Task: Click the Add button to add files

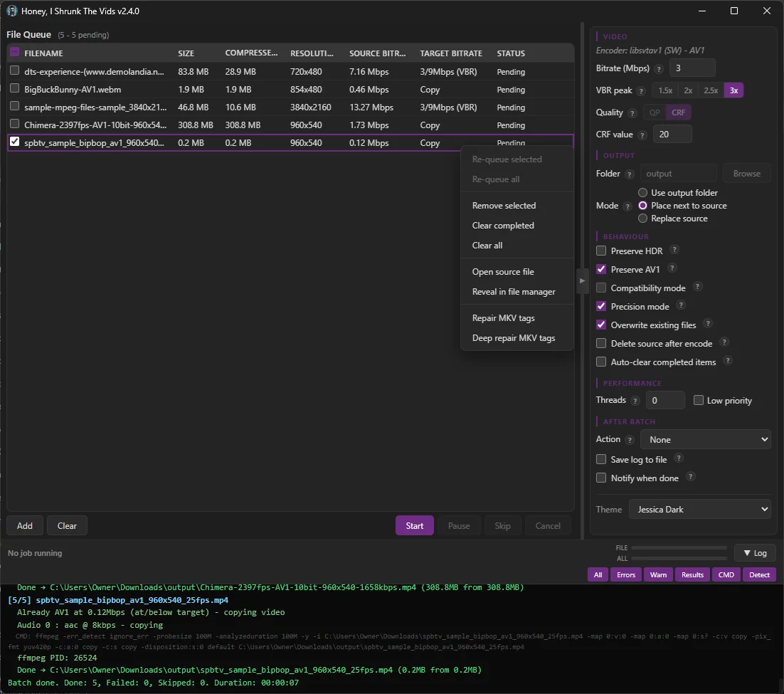Action: tap(24, 526)
